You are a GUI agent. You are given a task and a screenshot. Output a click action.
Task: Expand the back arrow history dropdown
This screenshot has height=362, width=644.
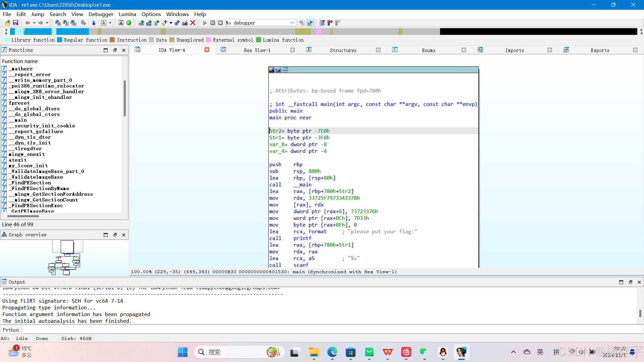point(34,23)
